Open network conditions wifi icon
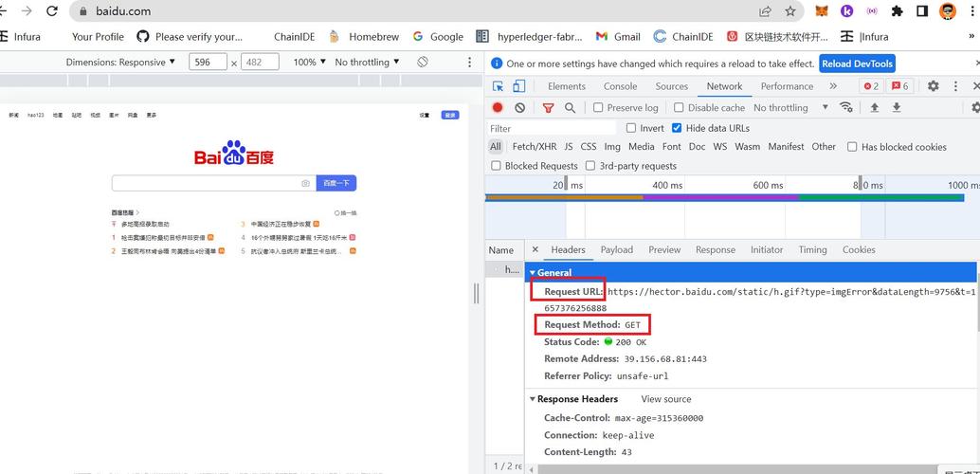Screen dimensions: 980x474 pyautogui.click(x=846, y=107)
